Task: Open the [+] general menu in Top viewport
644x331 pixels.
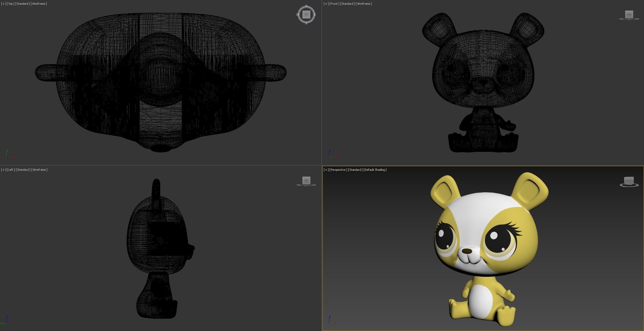Action: tap(3, 4)
